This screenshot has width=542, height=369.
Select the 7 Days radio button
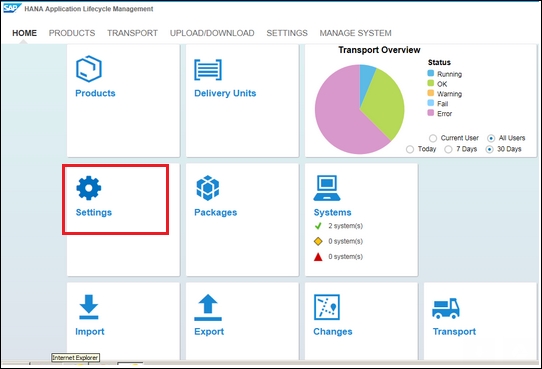pyautogui.click(x=448, y=149)
